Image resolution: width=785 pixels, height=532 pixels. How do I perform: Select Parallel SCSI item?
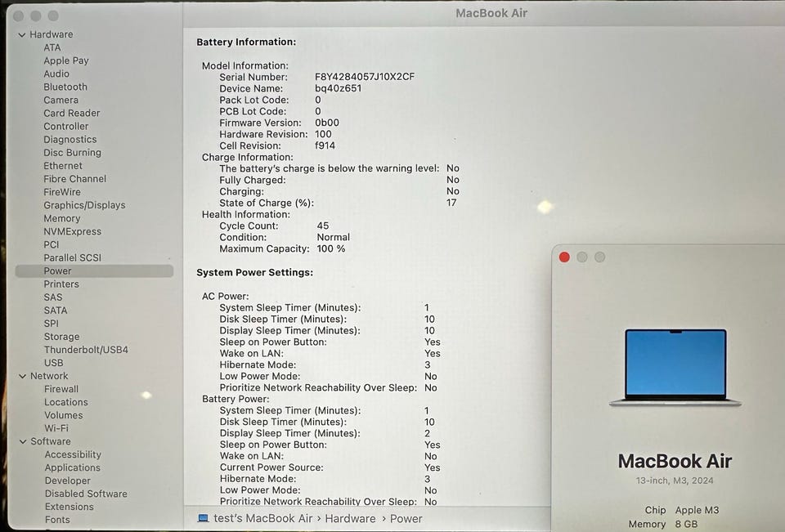tap(72, 257)
